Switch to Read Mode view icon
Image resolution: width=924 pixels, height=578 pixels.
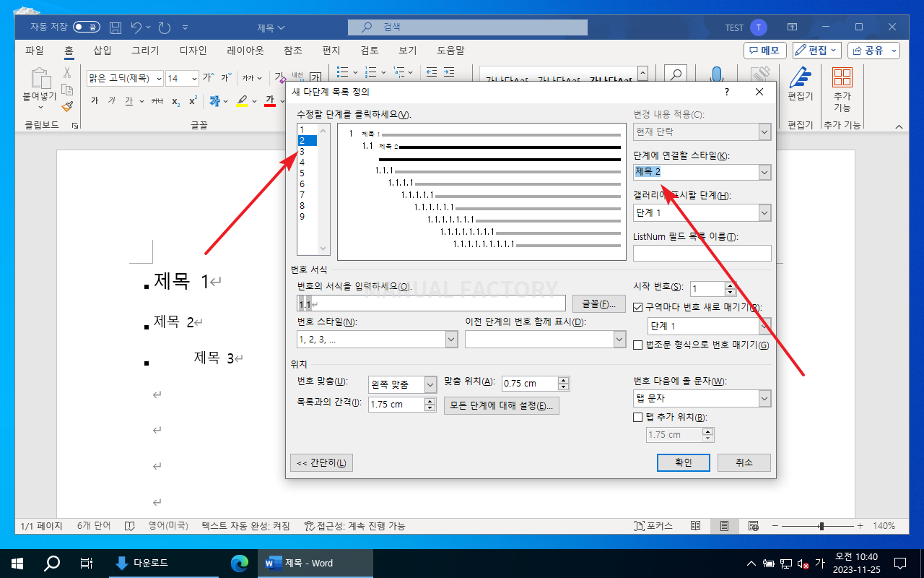point(695,526)
